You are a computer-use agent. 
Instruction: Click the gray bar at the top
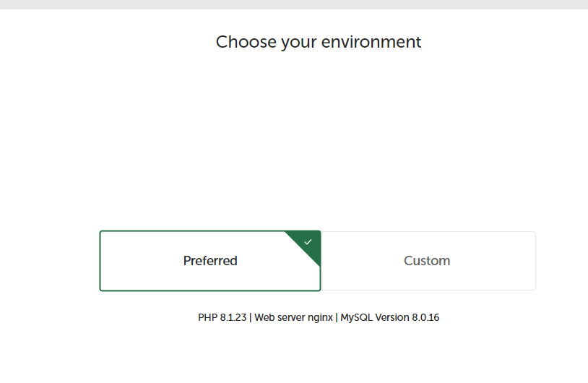click(294, 4)
